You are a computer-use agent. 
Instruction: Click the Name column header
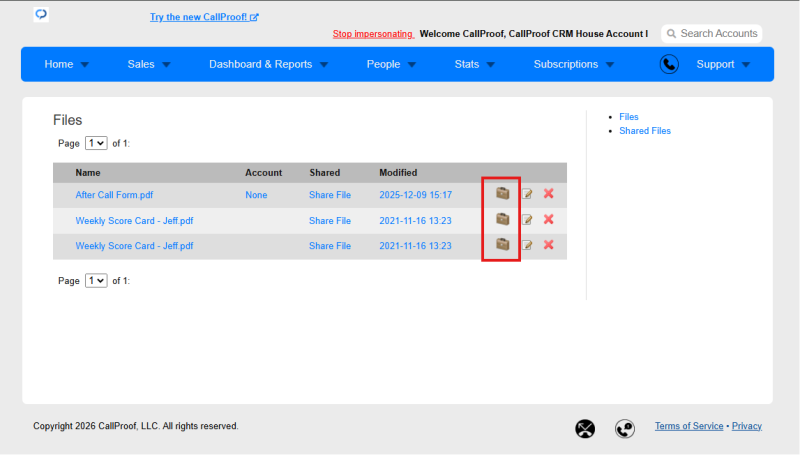click(x=88, y=173)
